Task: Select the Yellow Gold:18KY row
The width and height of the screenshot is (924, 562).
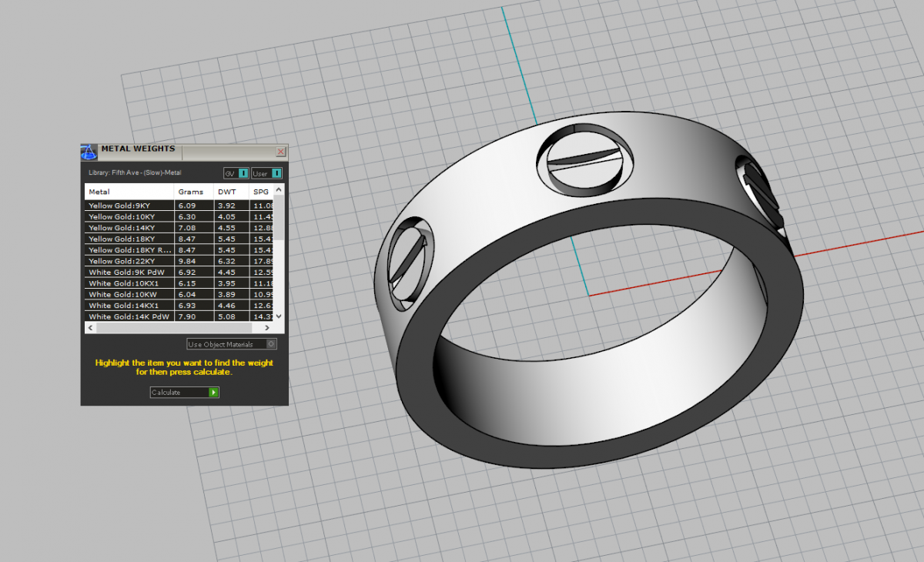Action: coord(129,239)
